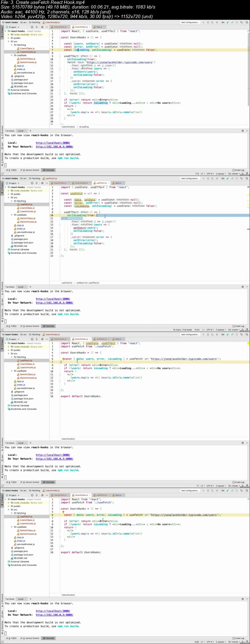Toggle the Terminal tool window button in first frame
Screen dimensions: 250x644
click(49, 170)
